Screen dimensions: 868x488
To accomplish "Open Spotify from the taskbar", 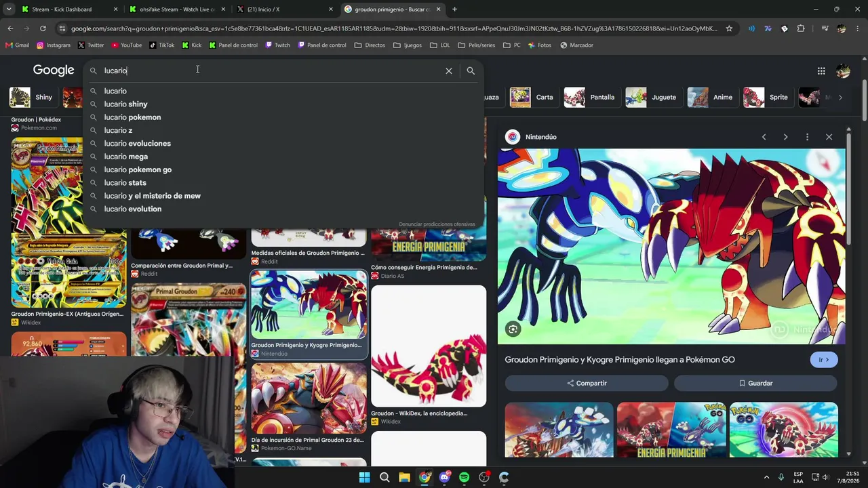I will 464,477.
